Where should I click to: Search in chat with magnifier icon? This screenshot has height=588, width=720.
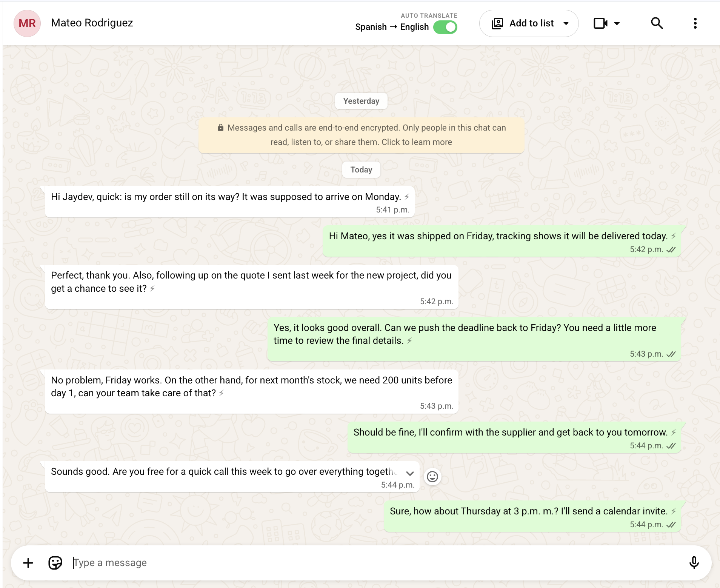coord(657,23)
